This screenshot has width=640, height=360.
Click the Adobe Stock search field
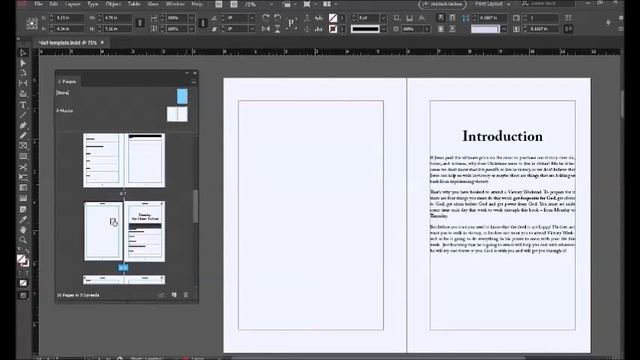(x=548, y=4)
